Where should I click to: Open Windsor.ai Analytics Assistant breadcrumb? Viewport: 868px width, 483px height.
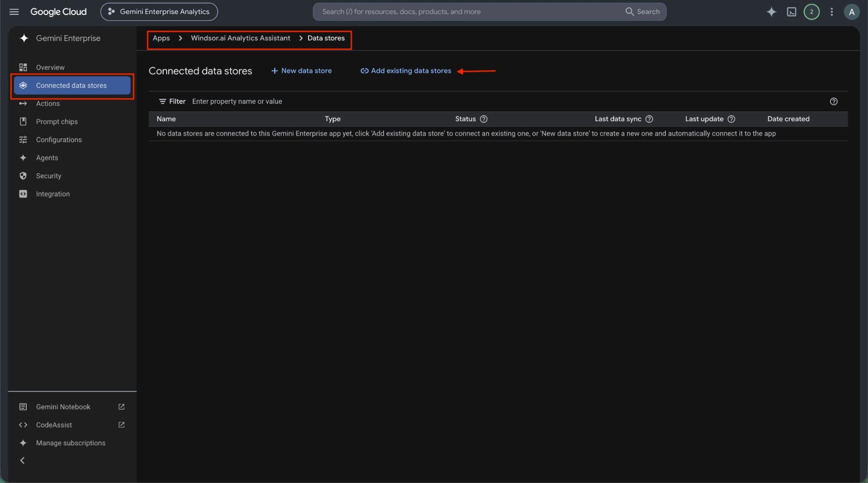(x=240, y=38)
